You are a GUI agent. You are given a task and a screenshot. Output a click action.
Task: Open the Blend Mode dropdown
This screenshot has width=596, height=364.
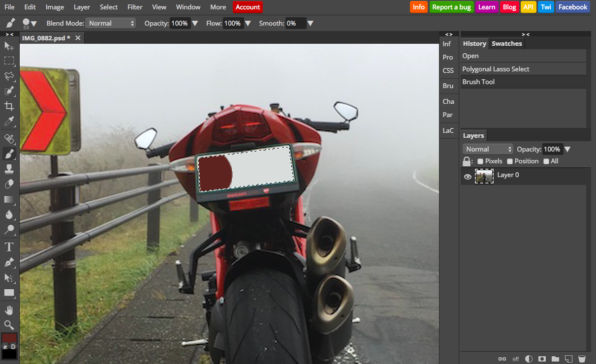(110, 23)
